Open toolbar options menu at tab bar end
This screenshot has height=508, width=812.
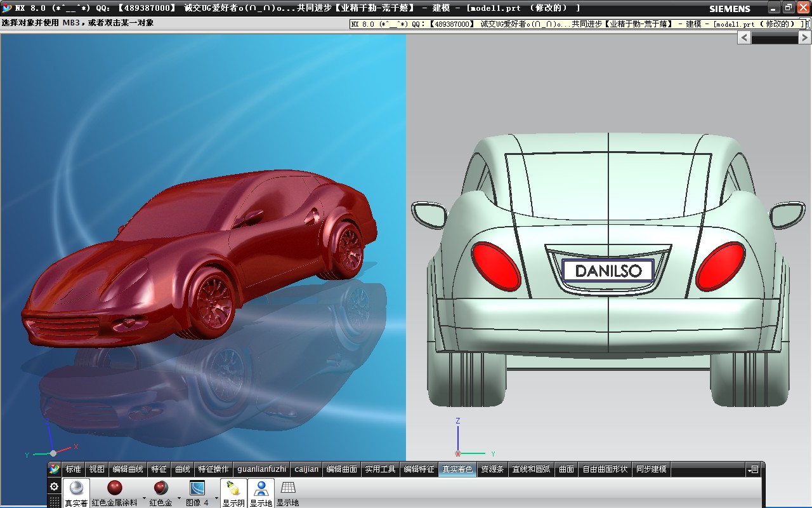pyautogui.click(x=753, y=469)
